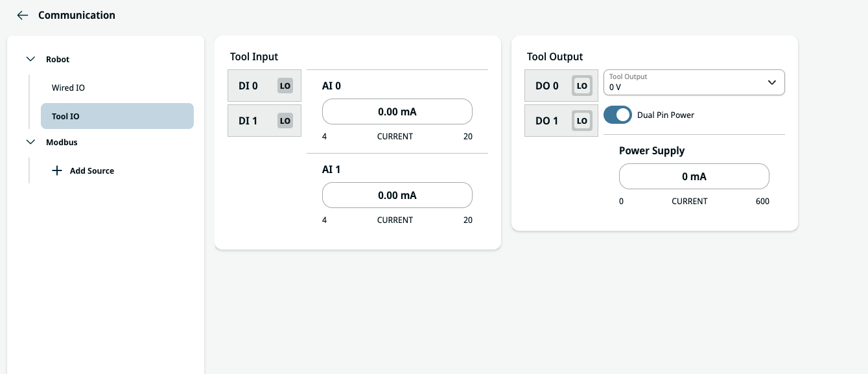
Task: Click the AI 1 current reading bar
Action: point(397,195)
